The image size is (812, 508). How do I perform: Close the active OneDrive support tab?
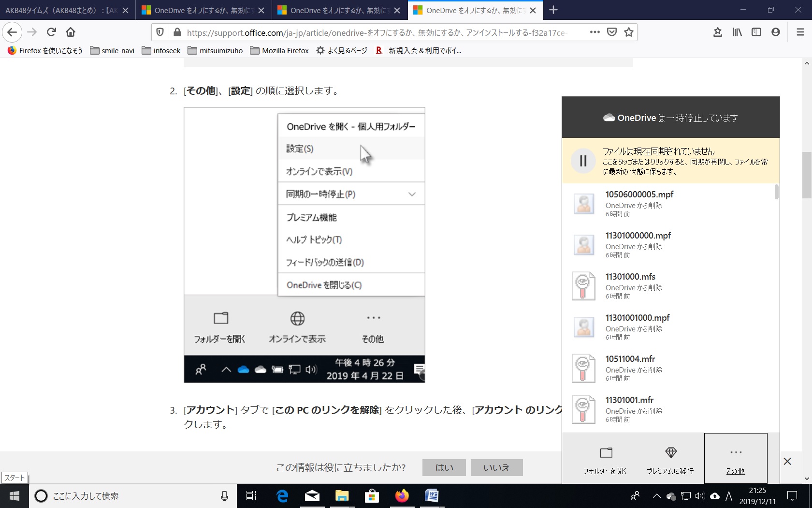533,11
